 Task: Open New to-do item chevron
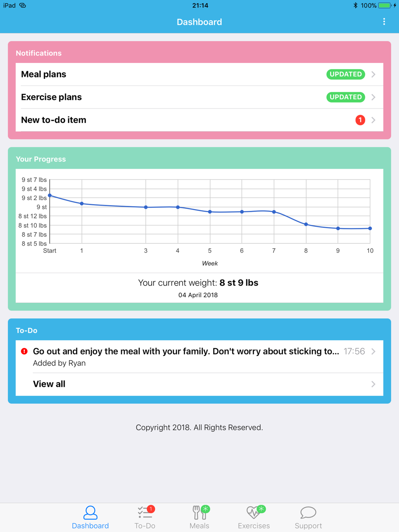373,120
